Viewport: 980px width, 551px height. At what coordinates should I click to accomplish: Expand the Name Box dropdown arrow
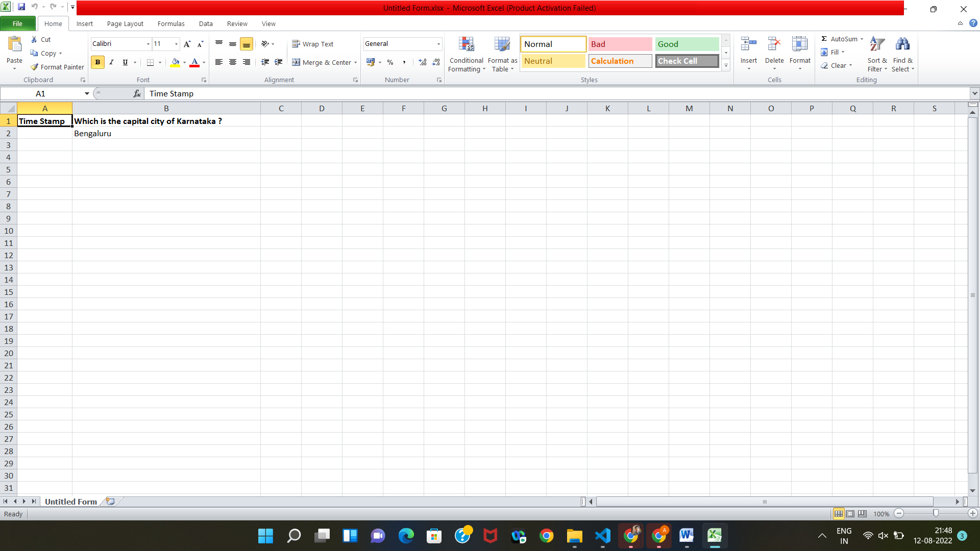pos(87,93)
